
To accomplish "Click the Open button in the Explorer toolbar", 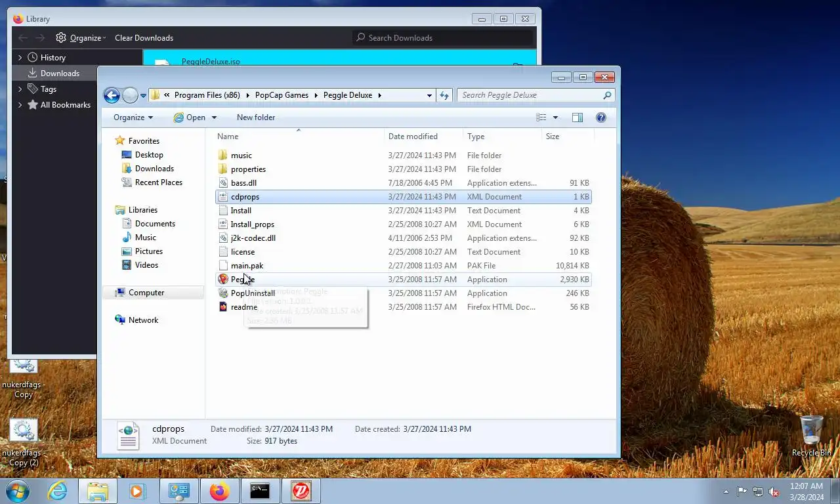I will point(190,117).
